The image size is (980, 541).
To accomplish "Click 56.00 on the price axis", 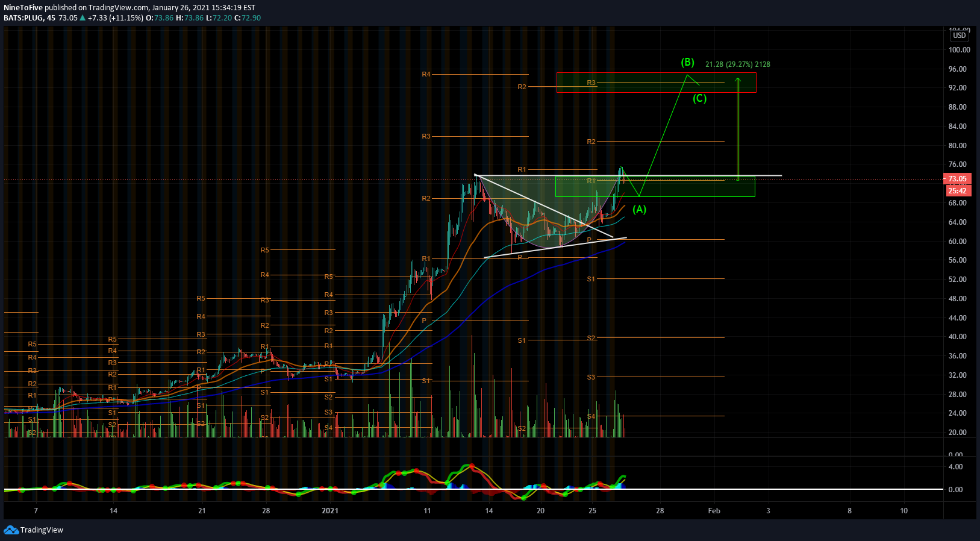I will (958, 260).
